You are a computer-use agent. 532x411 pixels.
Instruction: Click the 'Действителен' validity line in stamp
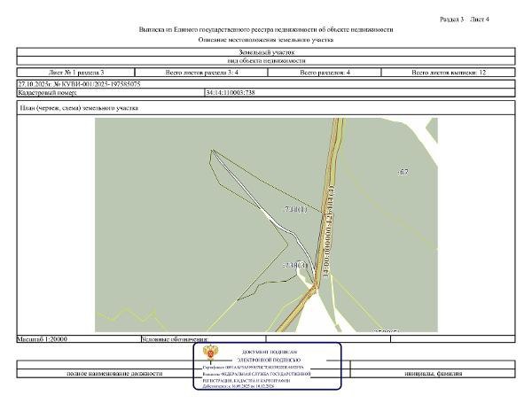(239, 386)
